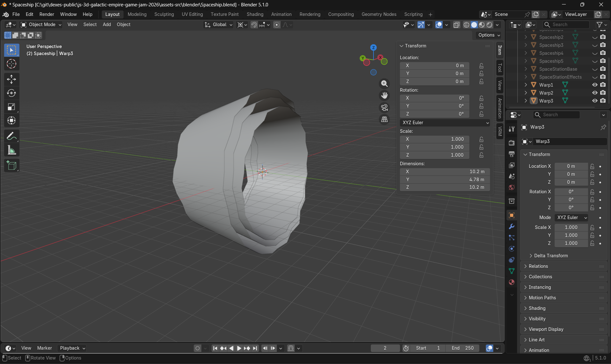The height and width of the screenshot is (364, 611).
Task: Expand the Warp3 outliner item
Action: [x=525, y=101]
